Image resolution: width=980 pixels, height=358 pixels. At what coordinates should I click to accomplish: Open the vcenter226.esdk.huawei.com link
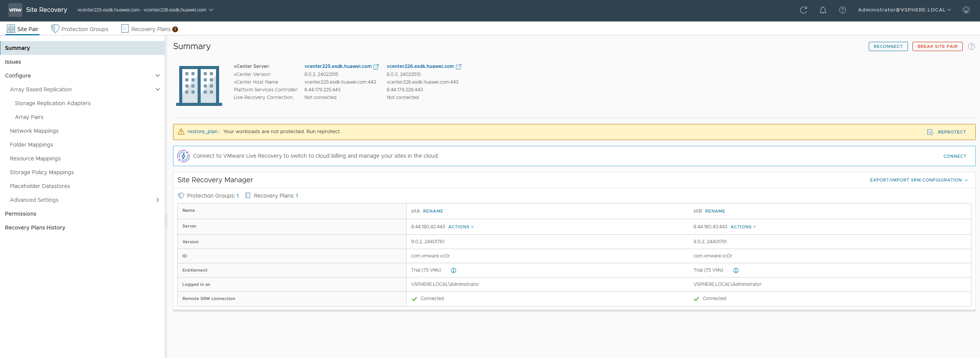pyautogui.click(x=420, y=66)
